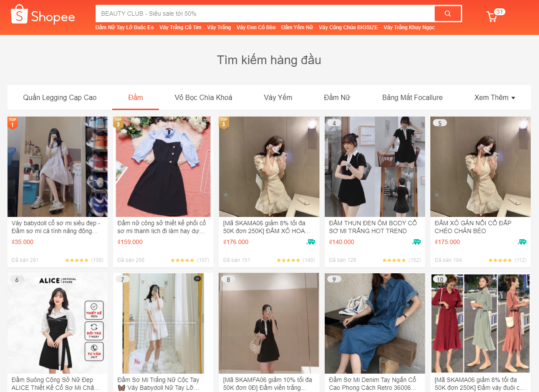Image resolution: width=539 pixels, height=392 pixels.
Task: Click the TOP 2 rank badge
Action: pyautogui.click(x=118, y=123)
